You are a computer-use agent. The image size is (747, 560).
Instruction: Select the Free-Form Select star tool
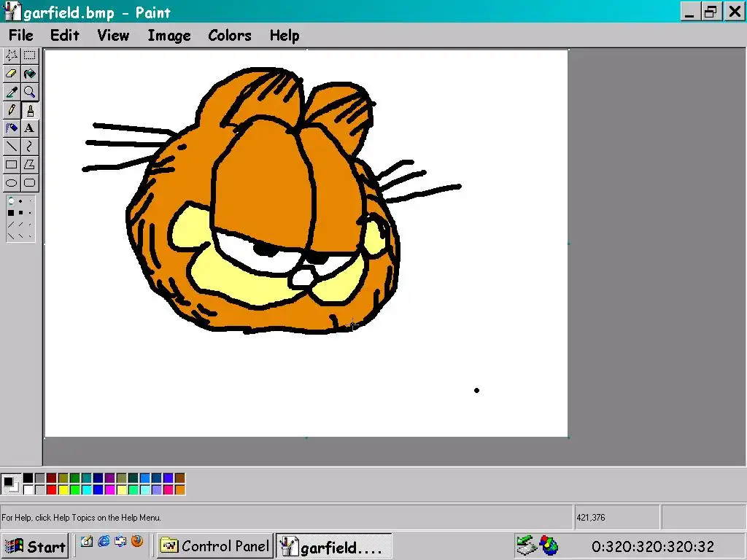pos(12,55)
